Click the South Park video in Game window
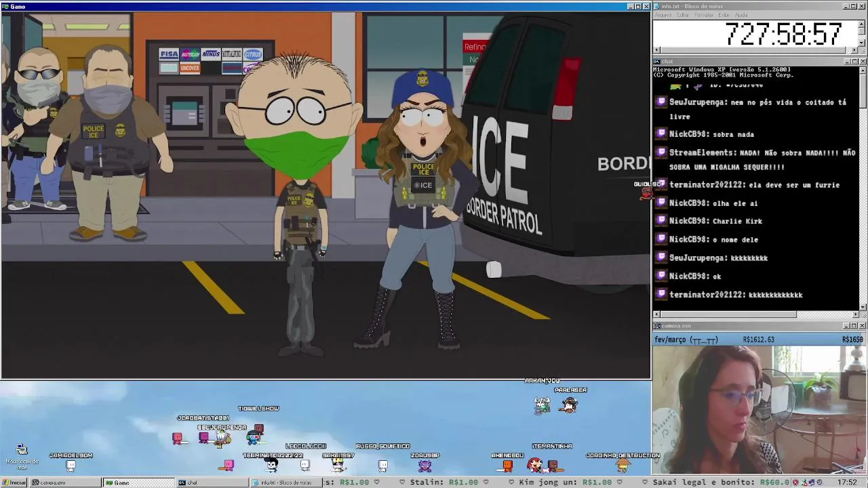The height and width of the screenshot is (488, 868). coord(325,195)
